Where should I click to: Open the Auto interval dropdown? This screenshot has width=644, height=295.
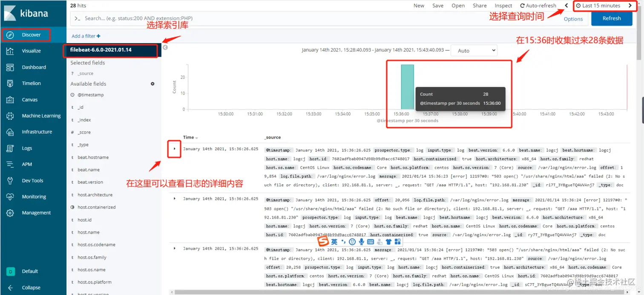(474, 50)
